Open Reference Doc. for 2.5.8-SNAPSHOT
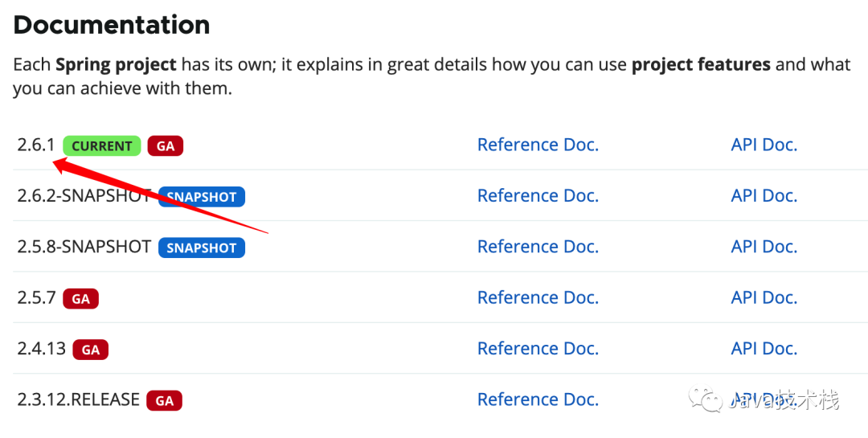The image size is (868, 438). 538,247
